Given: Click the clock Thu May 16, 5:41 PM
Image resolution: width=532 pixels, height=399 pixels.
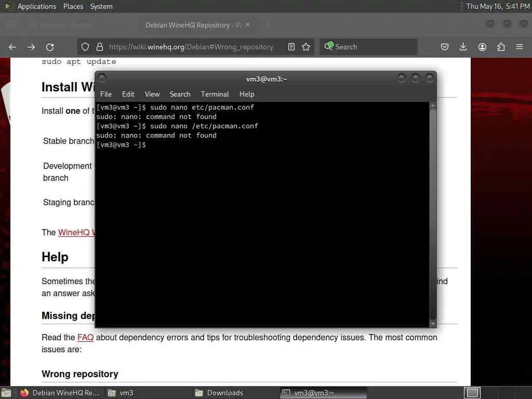Looking at the screenshot, I should (498, 6).
